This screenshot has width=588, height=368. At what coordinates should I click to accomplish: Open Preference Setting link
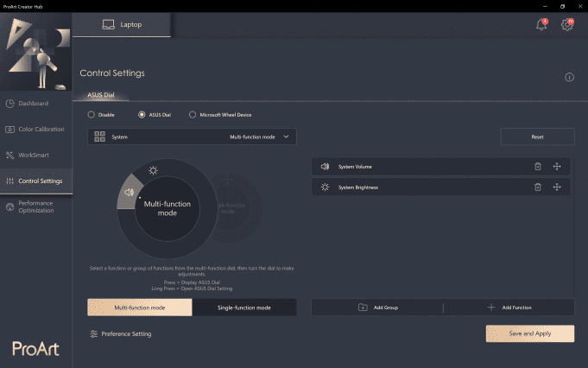point(126,333)
